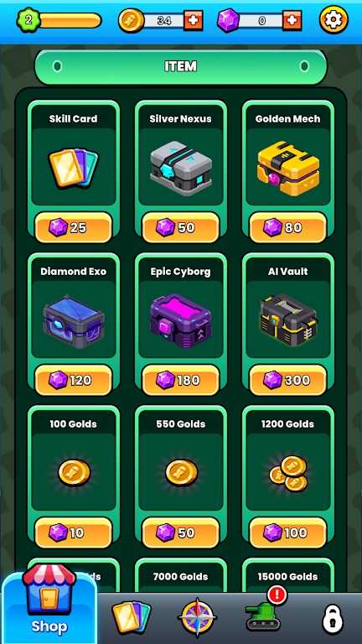Purchase Epic Cyborg for 180 gems
362x644 pixels.
point(181,380)
